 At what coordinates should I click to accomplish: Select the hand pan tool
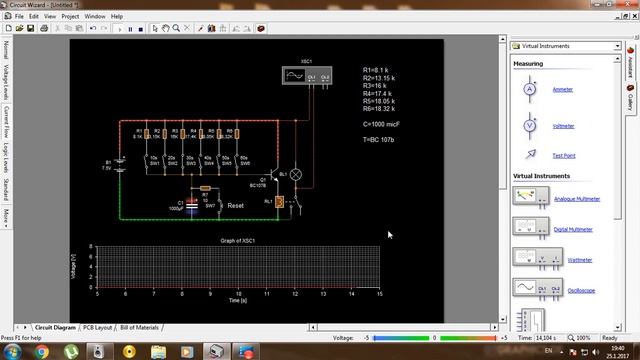point(165,28)
